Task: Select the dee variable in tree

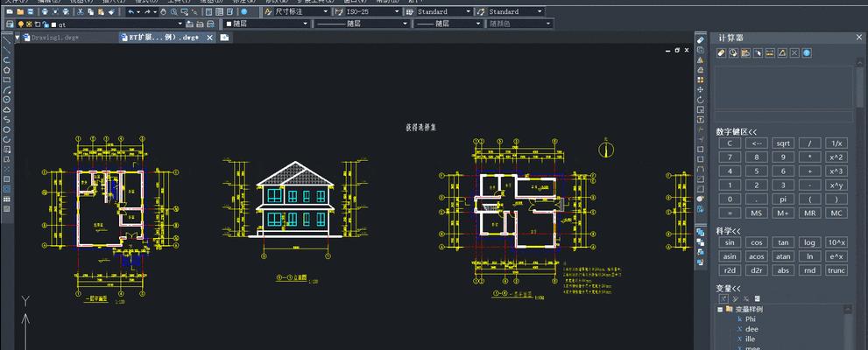Action: 752,329
